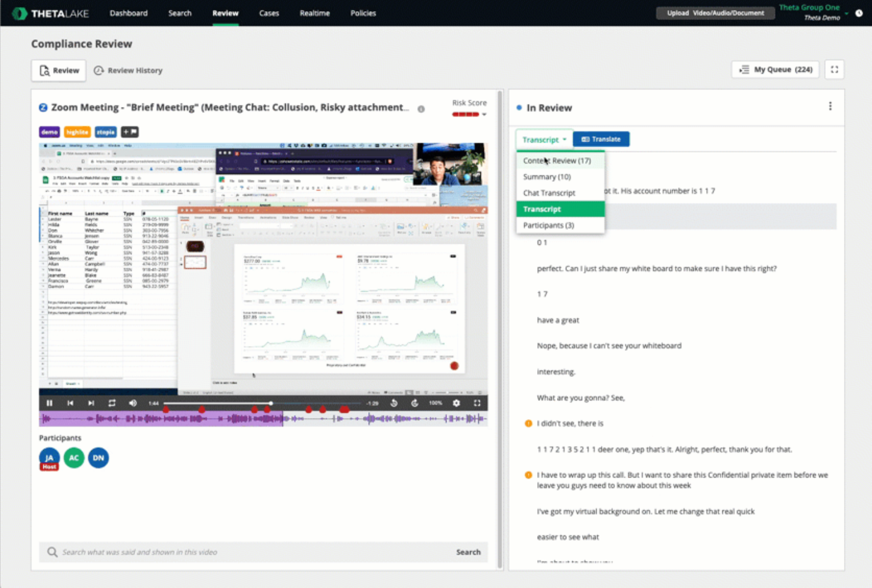
Task: Select participant AC avatar
Action: click(74, 458)
